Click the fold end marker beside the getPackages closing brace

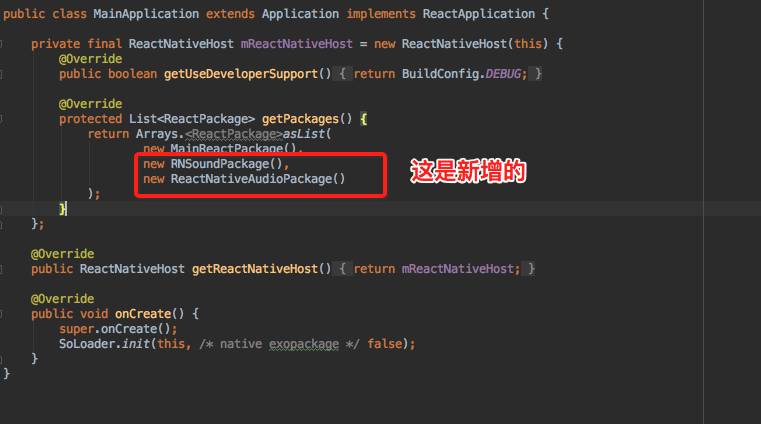tap(1, 210)
